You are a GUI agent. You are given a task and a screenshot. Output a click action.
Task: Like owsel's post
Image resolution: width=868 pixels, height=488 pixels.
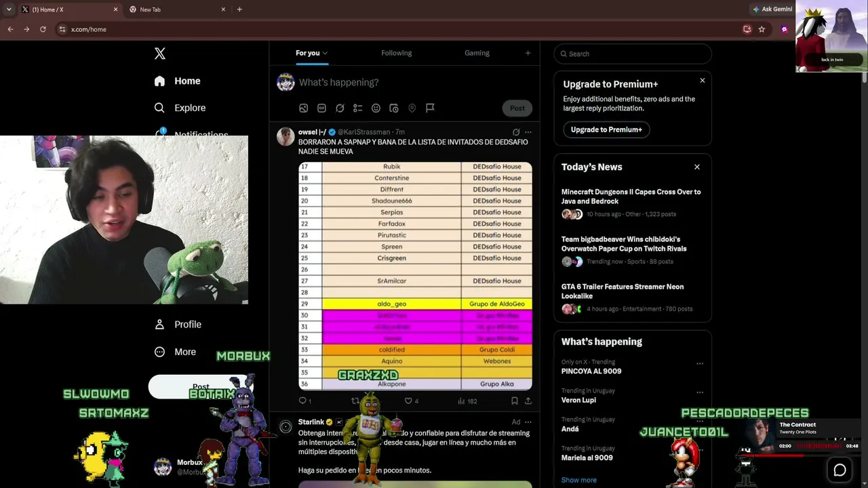point(411,401)
